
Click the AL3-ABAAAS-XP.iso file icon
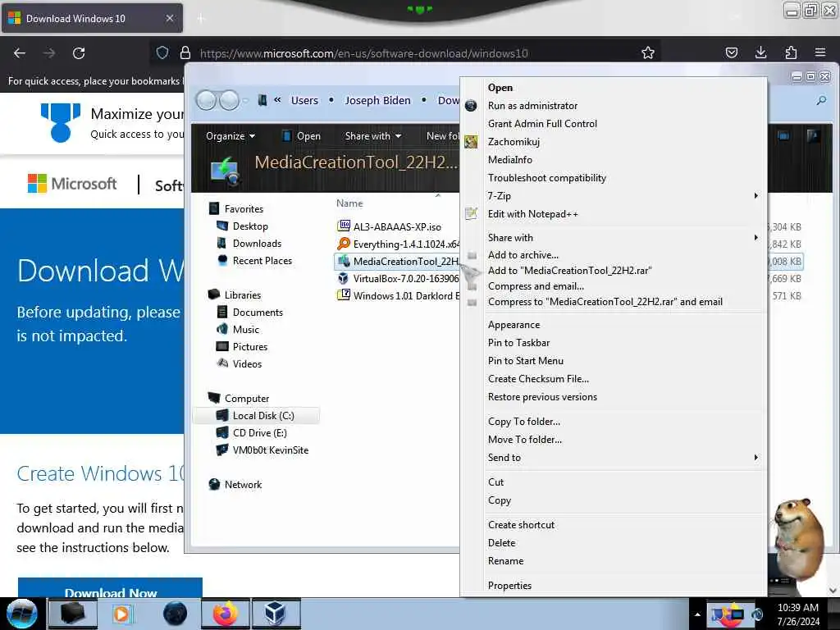coord(344,226)
